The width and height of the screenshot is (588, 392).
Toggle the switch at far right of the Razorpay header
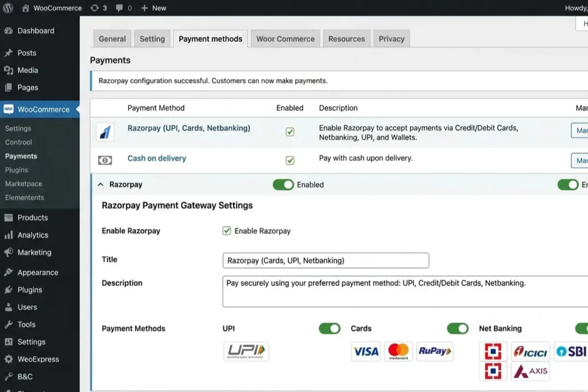[568, 185]
